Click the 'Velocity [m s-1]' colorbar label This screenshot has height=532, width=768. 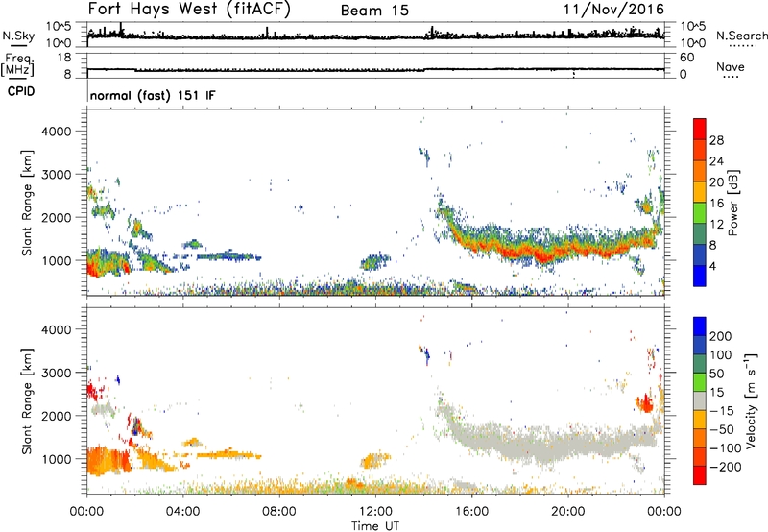coord(751,400)
